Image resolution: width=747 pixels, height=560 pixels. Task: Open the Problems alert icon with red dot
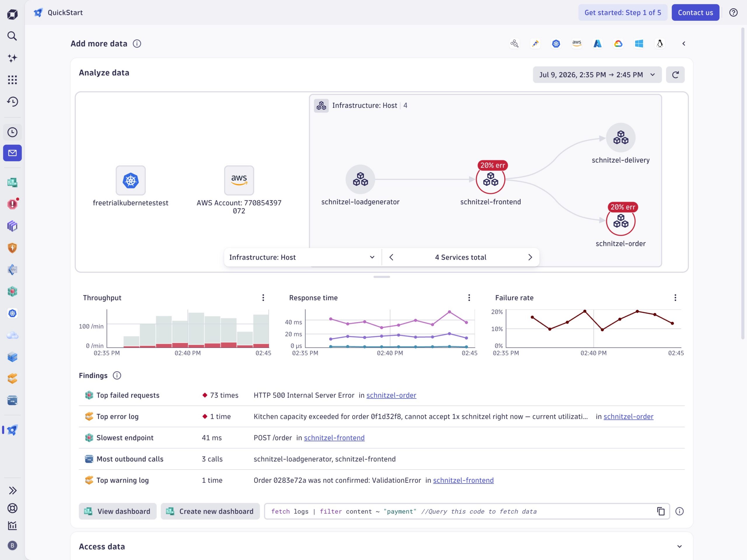12,204
